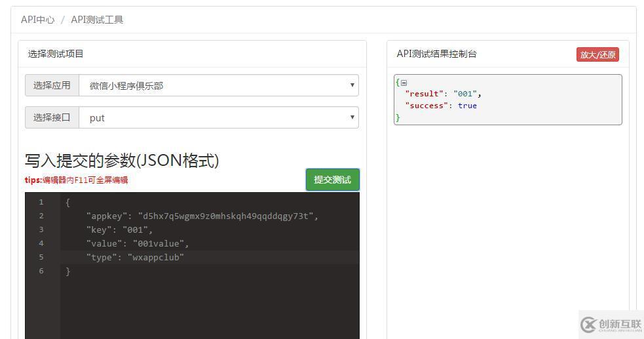
Task: Click the appkey line in the editor
Action: point(202,216)
